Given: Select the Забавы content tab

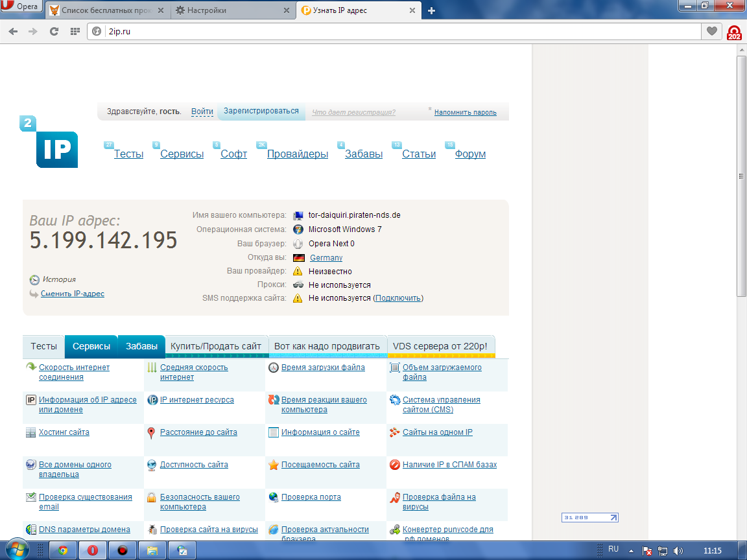Looking at the screenshot, I should [141, 346].
